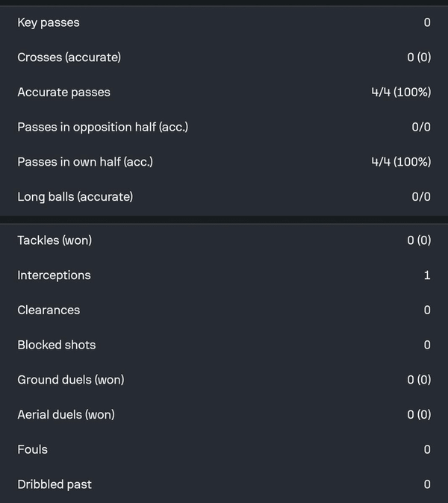Click the Fouls stat label

[x=32, y=449]
